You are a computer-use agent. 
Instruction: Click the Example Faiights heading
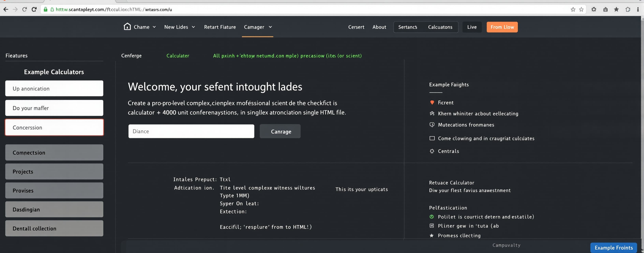449,84
